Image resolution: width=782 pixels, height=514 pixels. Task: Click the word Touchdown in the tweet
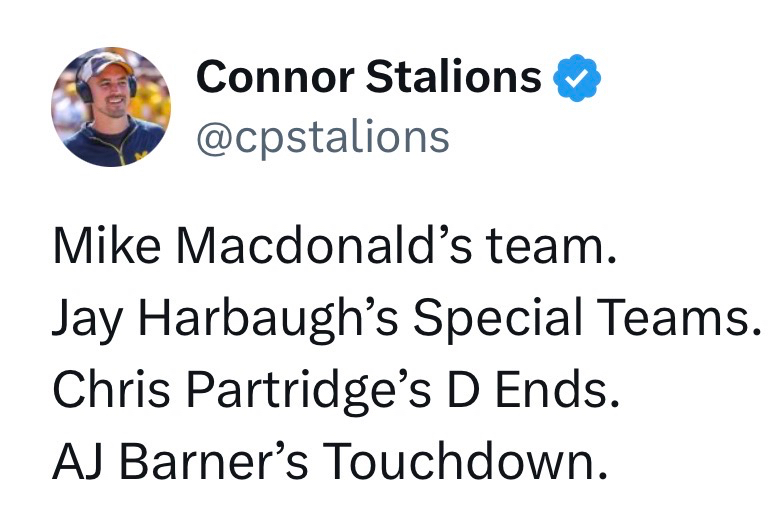457,461
